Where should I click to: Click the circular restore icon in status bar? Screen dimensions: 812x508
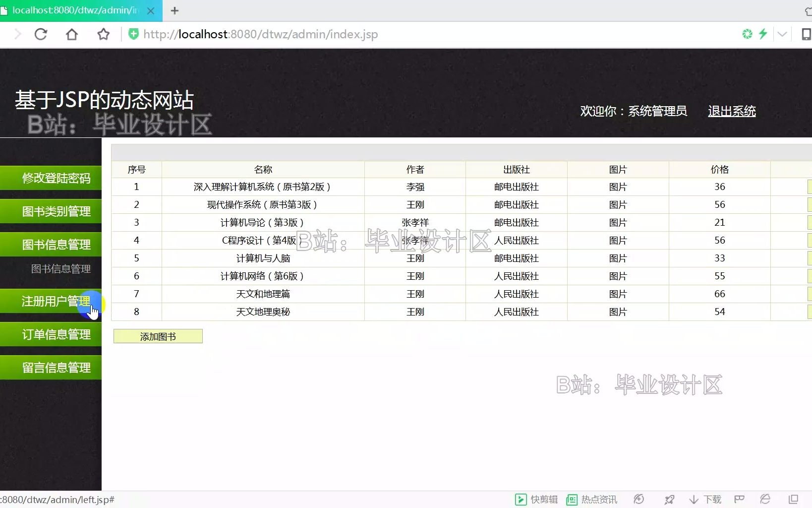tap(639, 499)
